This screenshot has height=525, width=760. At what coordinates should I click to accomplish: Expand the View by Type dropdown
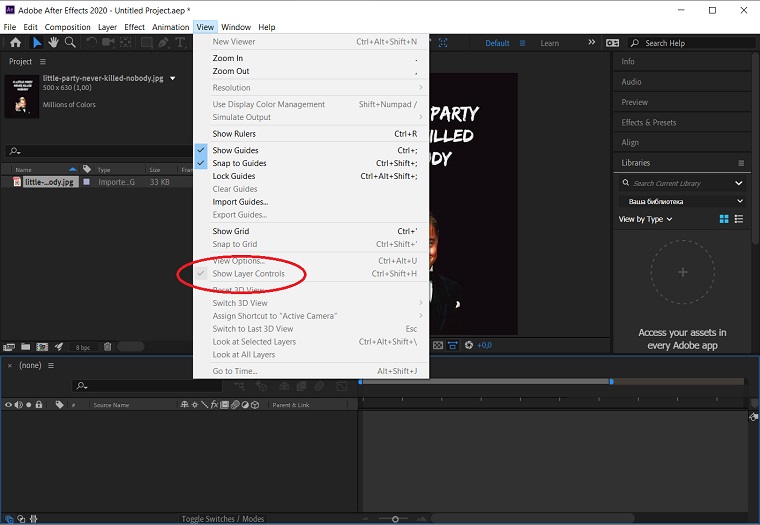[x=646, y=219]
